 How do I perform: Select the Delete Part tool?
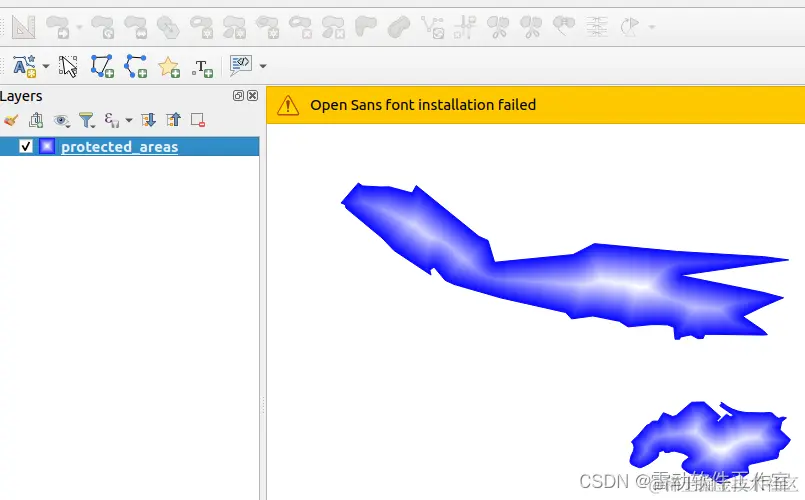(x=333, y=27)
